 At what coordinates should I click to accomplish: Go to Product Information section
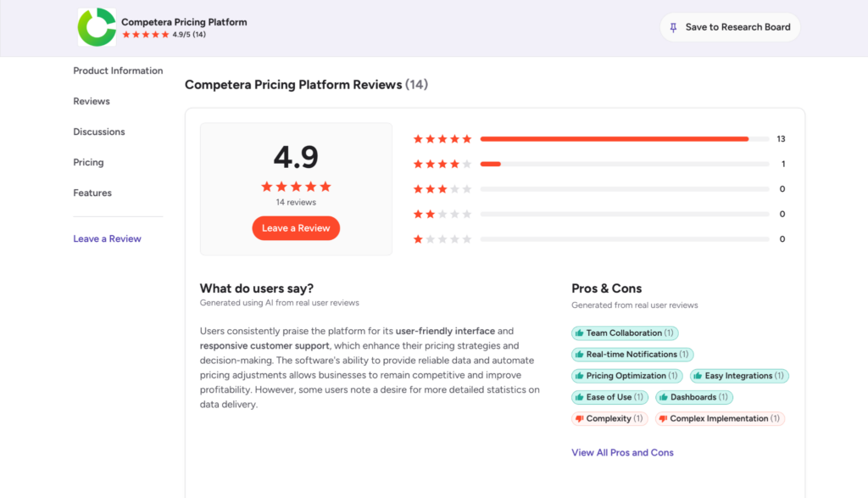[x=118, y=71]
